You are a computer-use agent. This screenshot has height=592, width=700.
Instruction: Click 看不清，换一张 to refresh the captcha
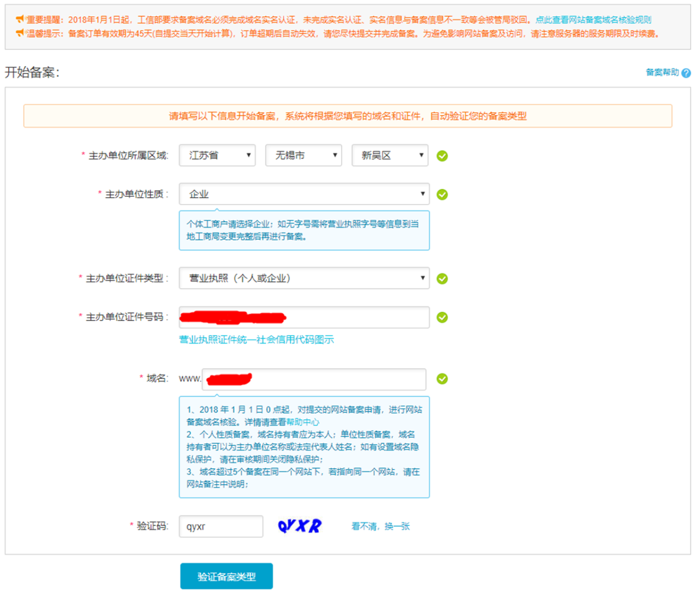380,526
